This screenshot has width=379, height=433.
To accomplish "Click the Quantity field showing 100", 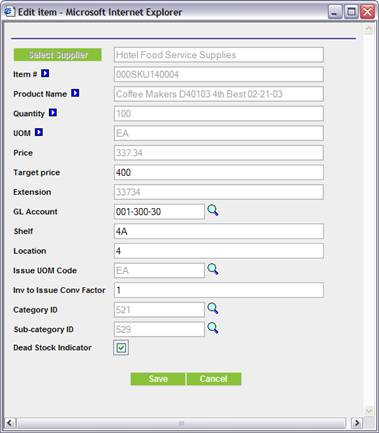I will tap(219, 114).
